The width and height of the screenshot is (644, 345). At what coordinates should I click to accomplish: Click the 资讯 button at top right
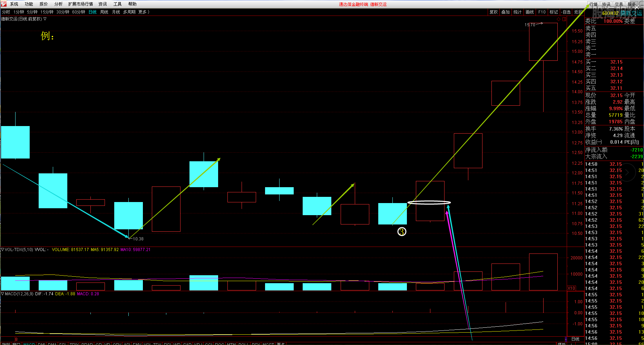[x=606, y=4]
